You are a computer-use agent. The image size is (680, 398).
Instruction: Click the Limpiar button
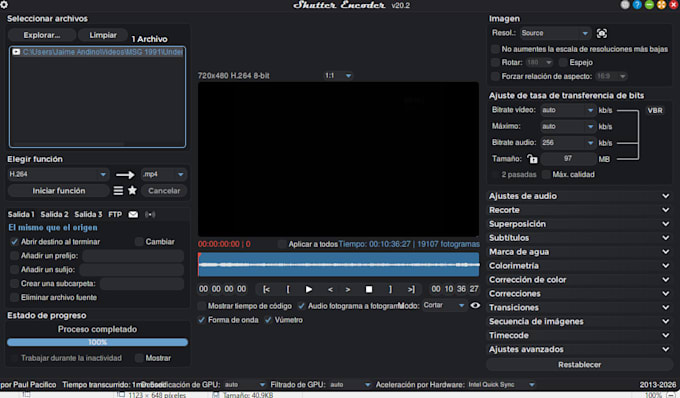103,35
